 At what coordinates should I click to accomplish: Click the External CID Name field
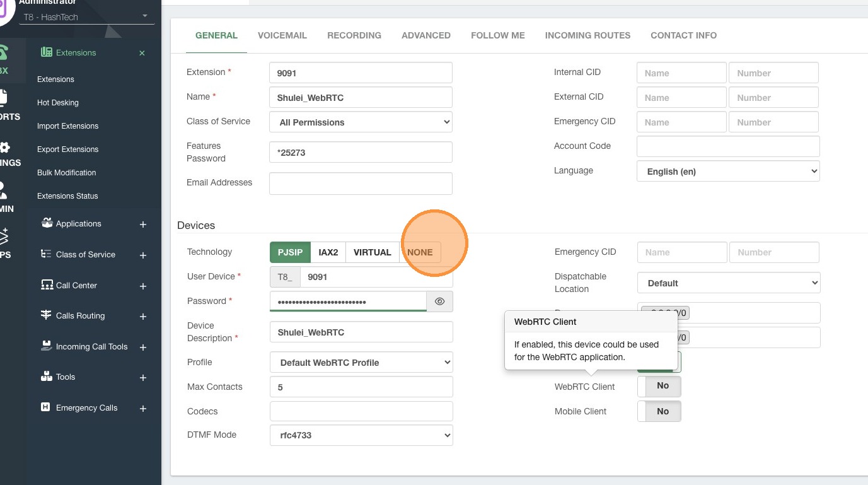coord(681,97)
